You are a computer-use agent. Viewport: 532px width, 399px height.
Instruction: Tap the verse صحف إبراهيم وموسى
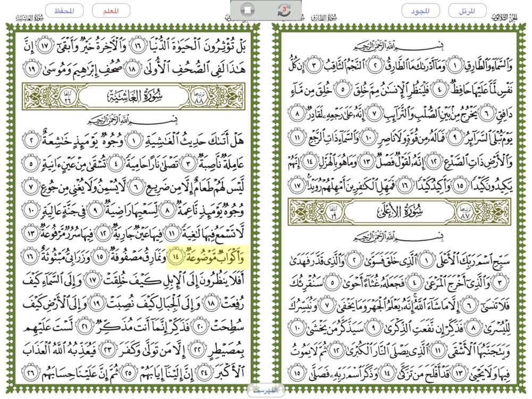tap(81, 70)
